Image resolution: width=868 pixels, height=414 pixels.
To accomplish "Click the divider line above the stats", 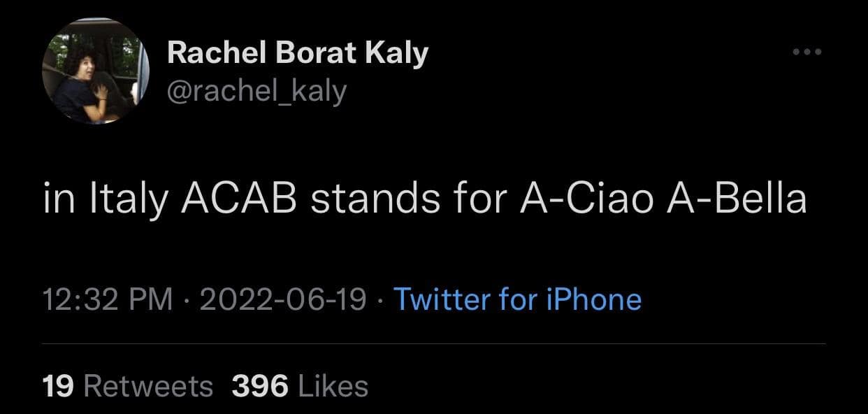I will pyautogui.click(x=433, y=343).
